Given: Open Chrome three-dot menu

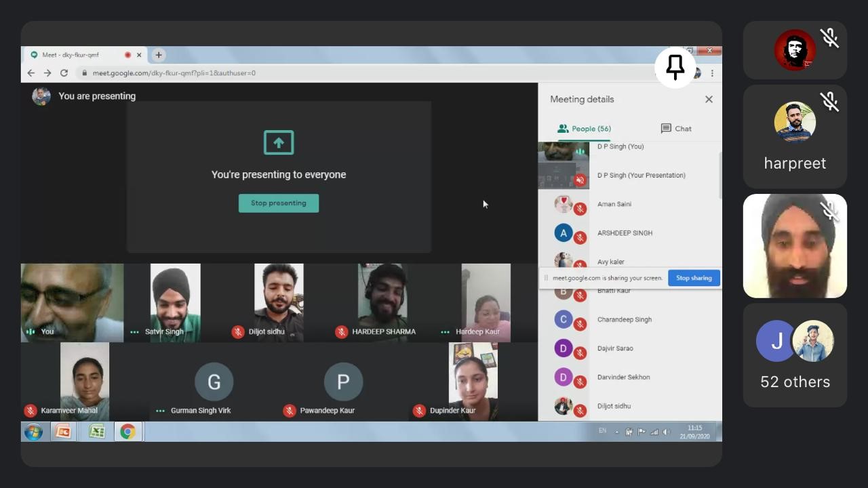Looking at the screenshot, I should pos(712,73).
